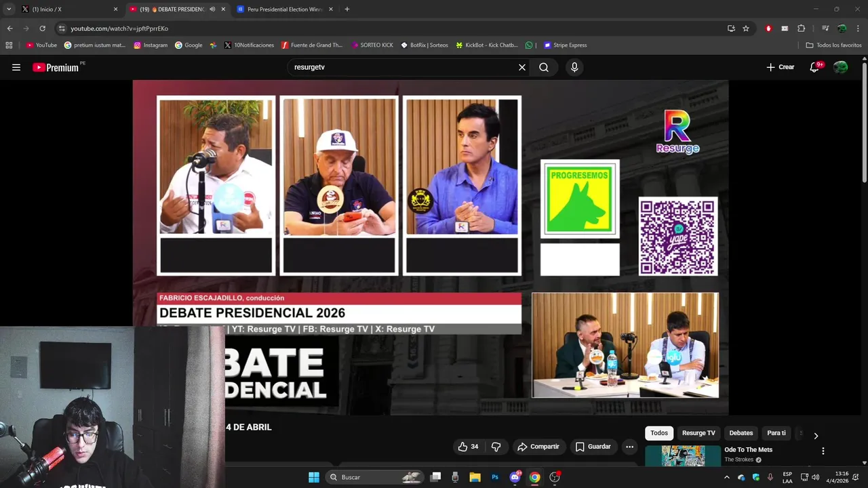Viewport: 868px width, 488px height.
Task: Open the YouTube bookmark
Action: [x=41, y=45]
